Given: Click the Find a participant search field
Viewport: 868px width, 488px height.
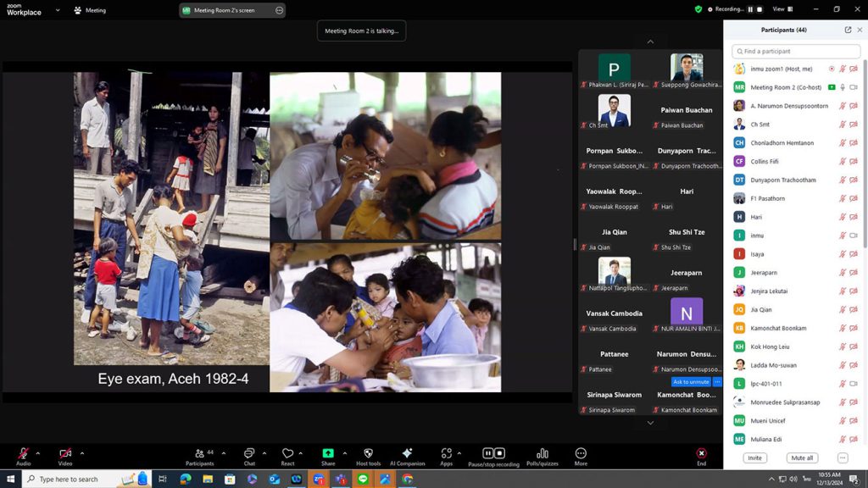Looking at the screenshot, I should 795,52.
